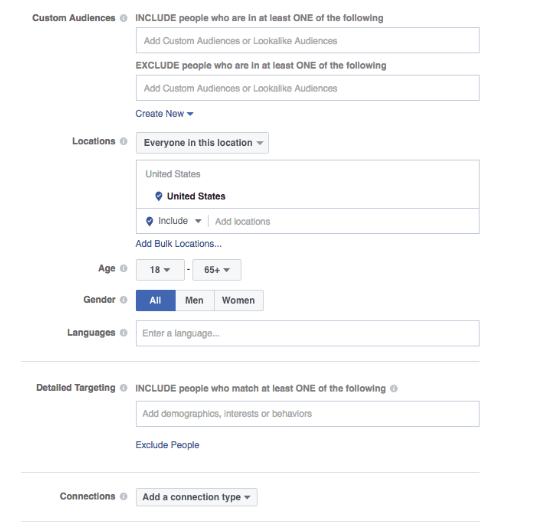Screen dimensions: 537x522
Task: Click the Gender info icon
Action: 124,300
